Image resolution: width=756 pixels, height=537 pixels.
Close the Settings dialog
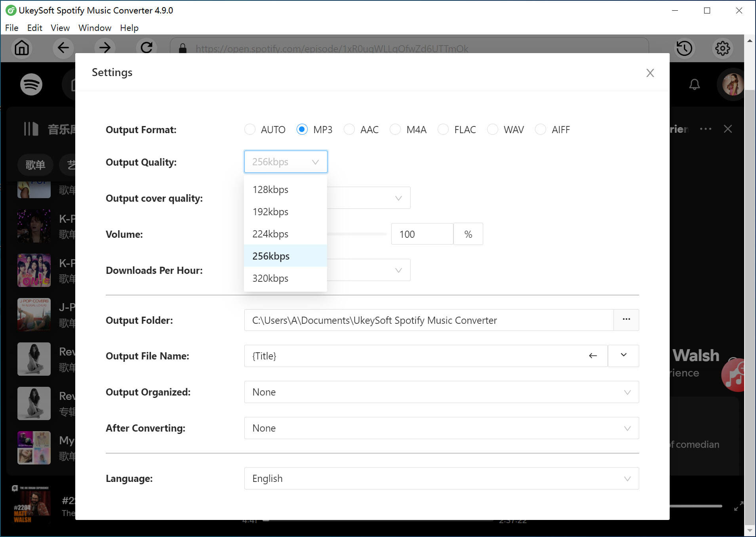[x=650, y=73]
